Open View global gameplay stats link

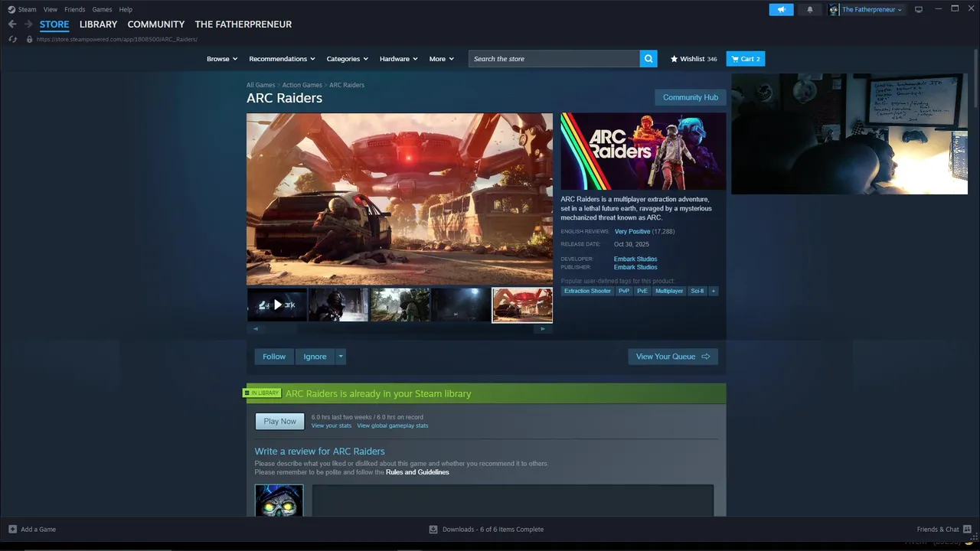click(393, 425)
